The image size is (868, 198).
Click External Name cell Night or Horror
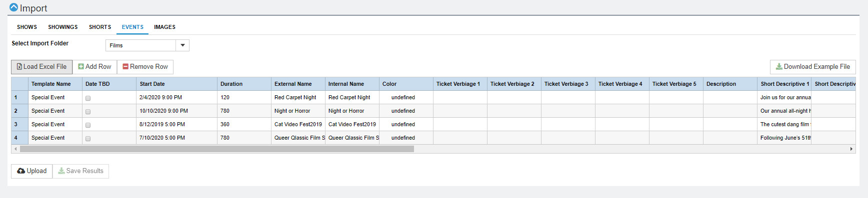pyautogui.click(x=298, y=111)
